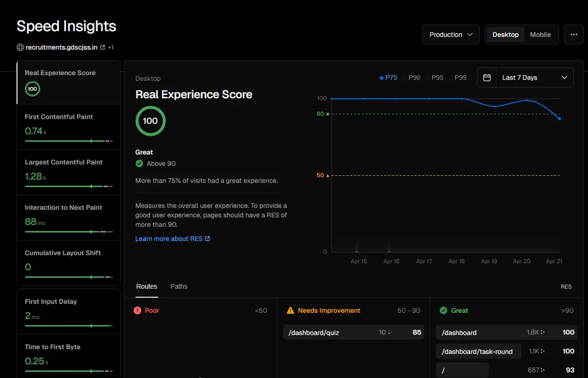Click data points icon for /dashboard row
This screenshot has width=588, height=378.
click(x=543, y=333)
